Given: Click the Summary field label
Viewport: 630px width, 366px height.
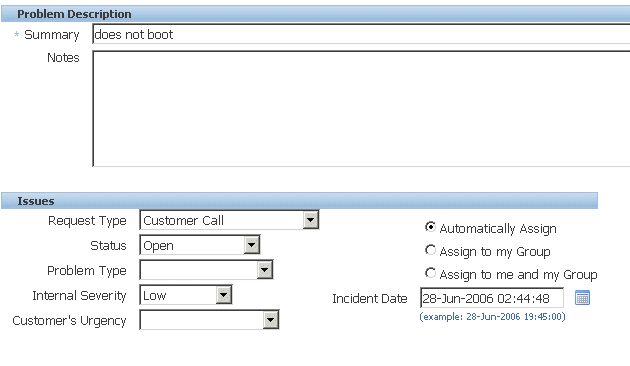Looking at the screenshot, I should [x=51, y=35].
